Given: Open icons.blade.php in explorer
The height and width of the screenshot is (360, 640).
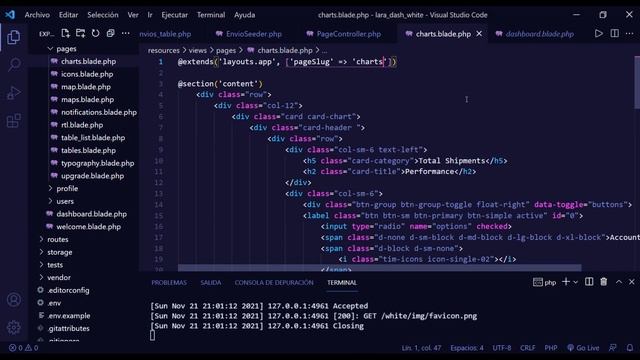Looking at the screenshot, I should coord(87,74).
